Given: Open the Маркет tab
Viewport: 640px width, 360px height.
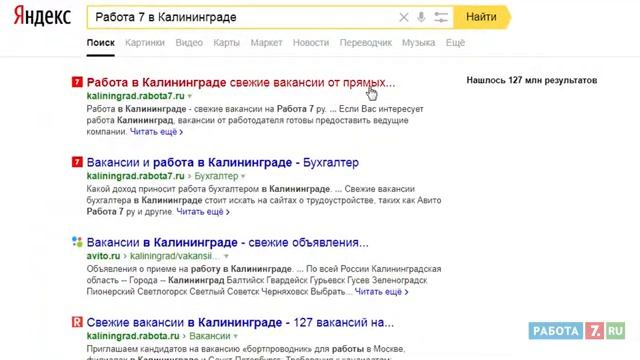Looking at the screenshot, I should click(x=266, y=42).
